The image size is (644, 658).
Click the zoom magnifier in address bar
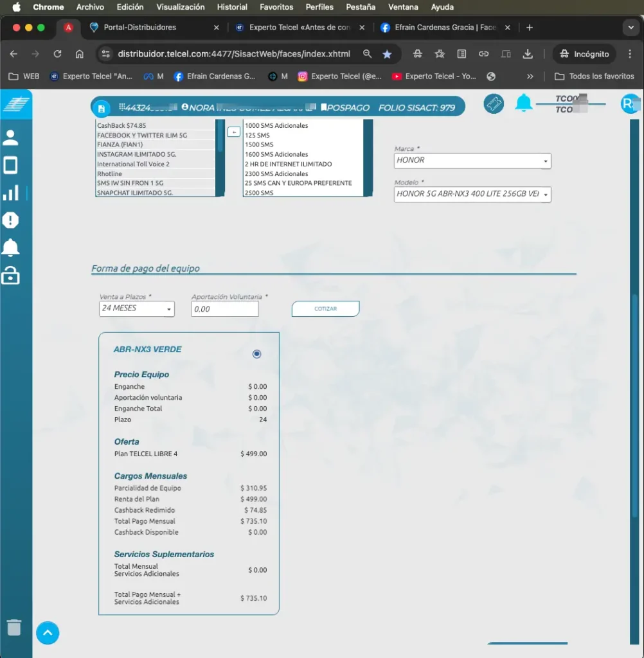click(368, 54)
